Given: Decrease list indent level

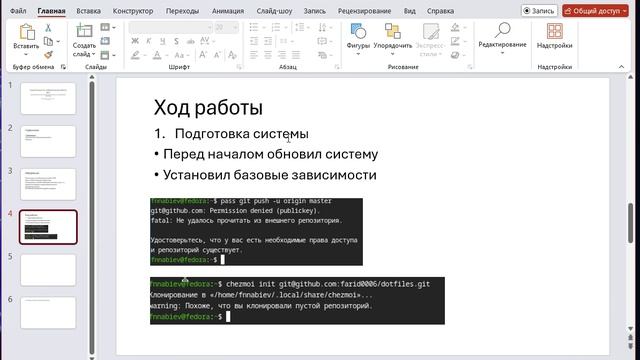Looking at the screenshot, I should click(x=253, y=41).
